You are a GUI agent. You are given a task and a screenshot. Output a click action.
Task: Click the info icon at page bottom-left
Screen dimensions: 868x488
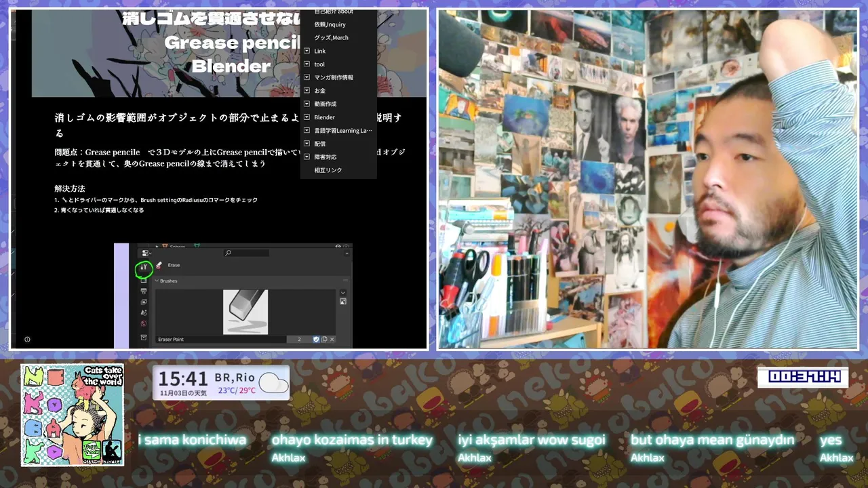coord(27,340)
